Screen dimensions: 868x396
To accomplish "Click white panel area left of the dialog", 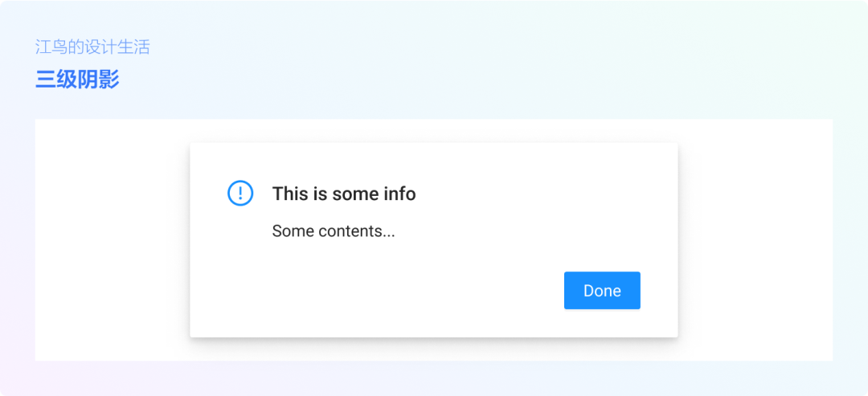I will (x=113, y=241).
